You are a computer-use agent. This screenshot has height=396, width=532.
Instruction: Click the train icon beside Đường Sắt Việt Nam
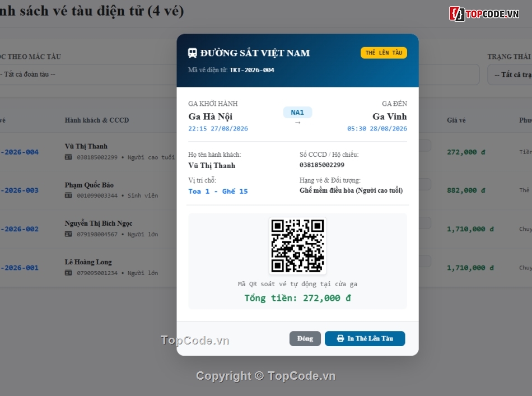[193, 53]
